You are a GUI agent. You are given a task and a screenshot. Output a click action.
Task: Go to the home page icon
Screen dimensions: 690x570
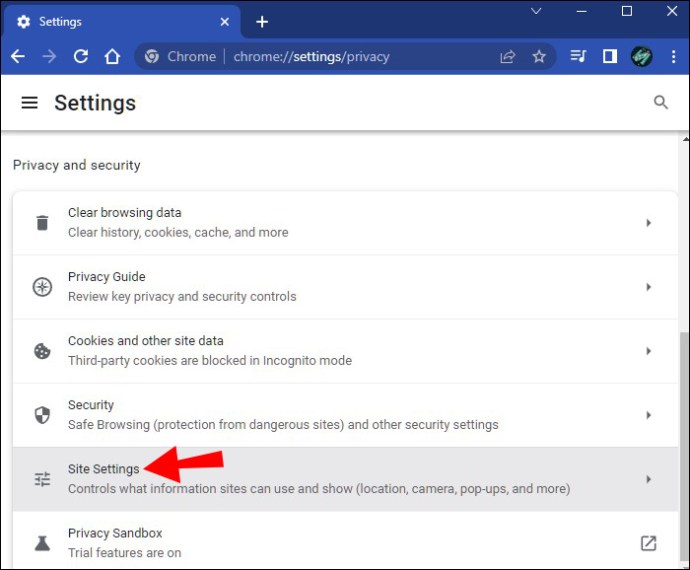(112, 56)
